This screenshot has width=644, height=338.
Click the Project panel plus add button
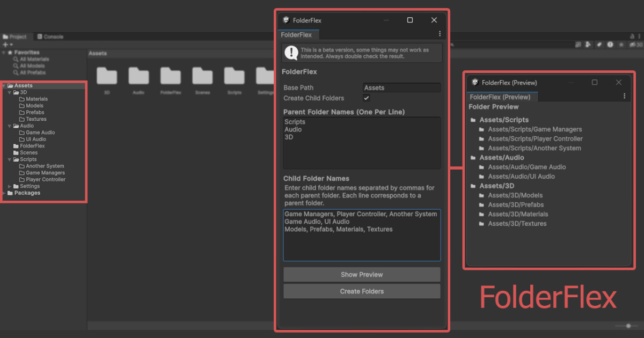pos(5,45)
